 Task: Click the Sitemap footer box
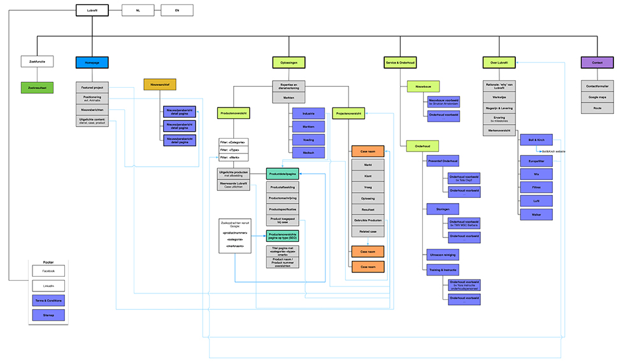(48, 314)
